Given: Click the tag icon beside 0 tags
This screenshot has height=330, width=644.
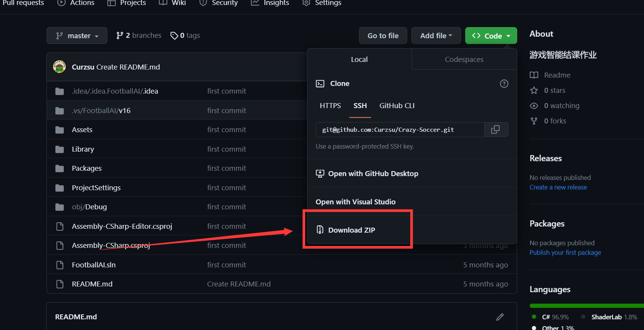Looking at the screenshot, I should (174, 36).
